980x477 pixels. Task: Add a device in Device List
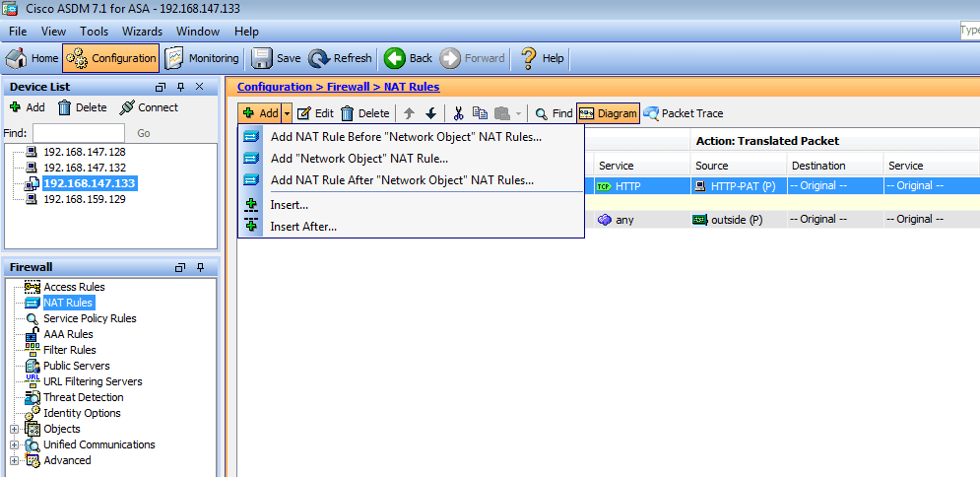[28, 107]
